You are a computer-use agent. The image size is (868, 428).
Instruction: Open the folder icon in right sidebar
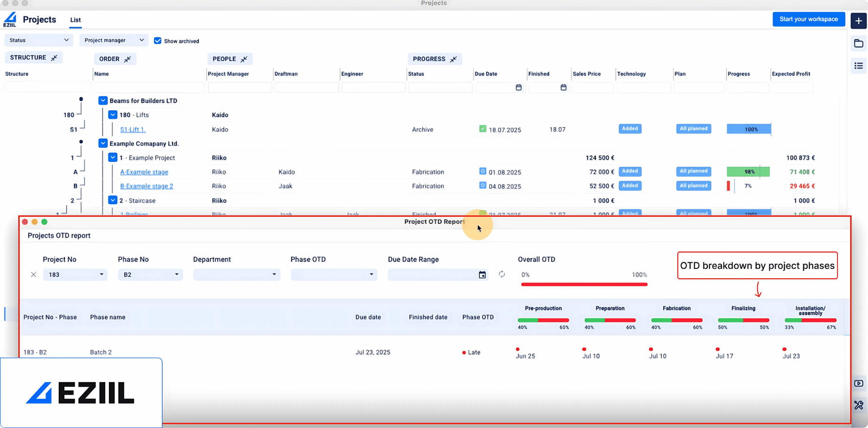pyautogui.click(x=859, y=44)
